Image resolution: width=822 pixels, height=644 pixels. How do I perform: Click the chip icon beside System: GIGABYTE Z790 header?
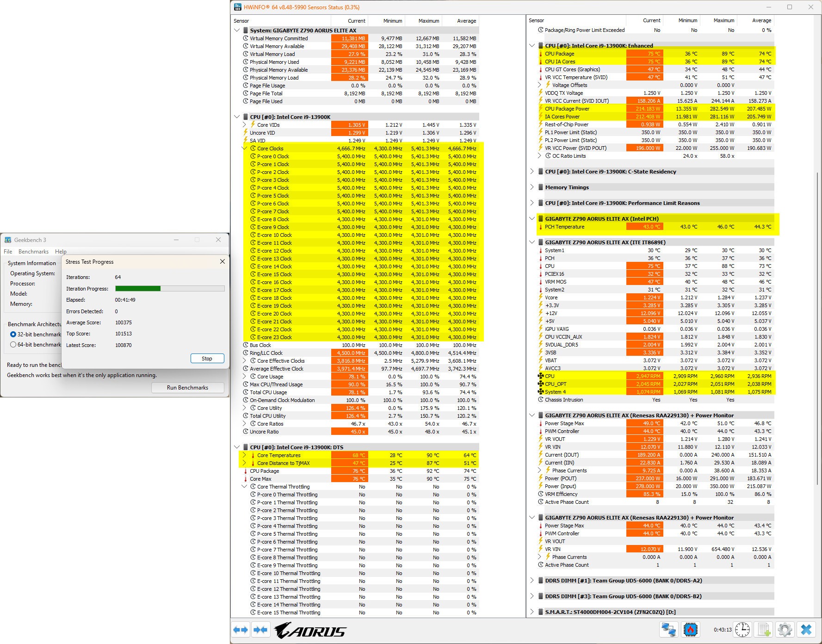click(x=246, y=31)
